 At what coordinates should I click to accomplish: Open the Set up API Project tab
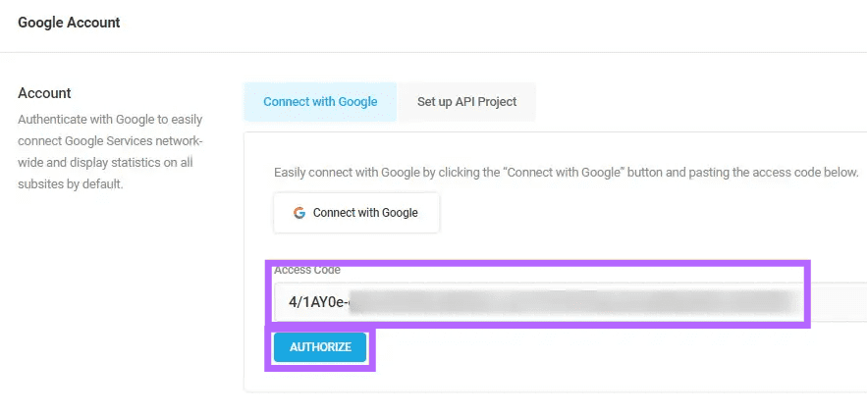[466, 102]
